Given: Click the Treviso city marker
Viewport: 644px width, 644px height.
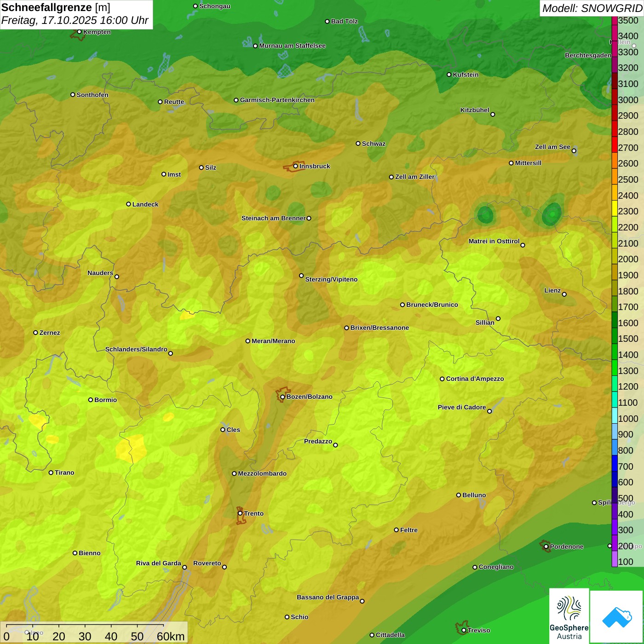Looking at the screenshot, I should point(464,630).
